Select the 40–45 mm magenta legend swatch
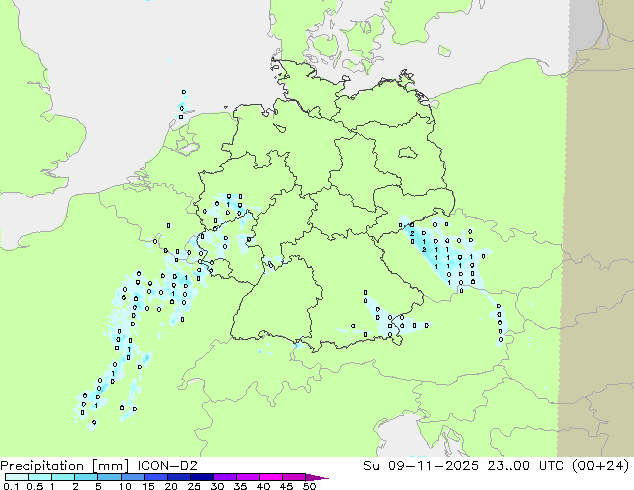This screenshot has width=634, height=490. point(271,477)
